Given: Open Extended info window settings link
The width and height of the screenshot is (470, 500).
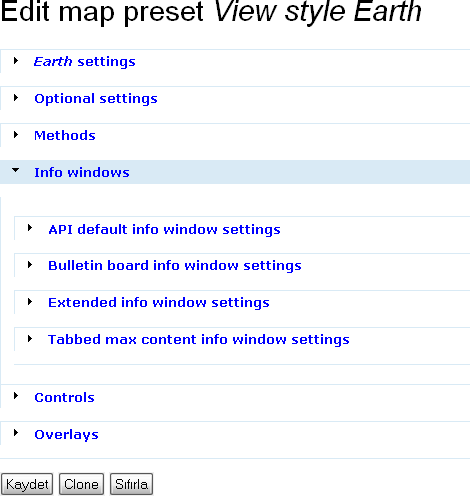Looking at the screenshot, I should tap(159, 303).
